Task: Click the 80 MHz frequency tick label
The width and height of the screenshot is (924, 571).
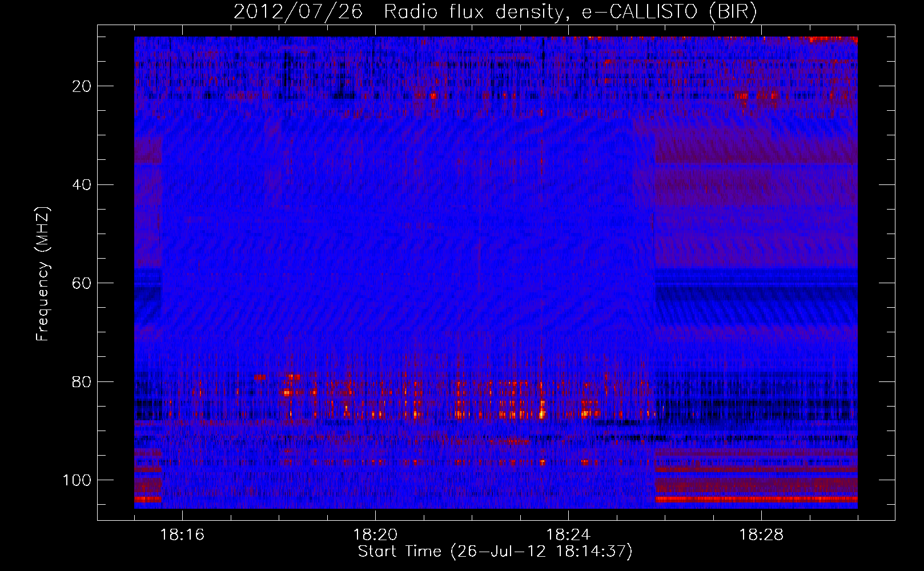Action: (82, 381)
